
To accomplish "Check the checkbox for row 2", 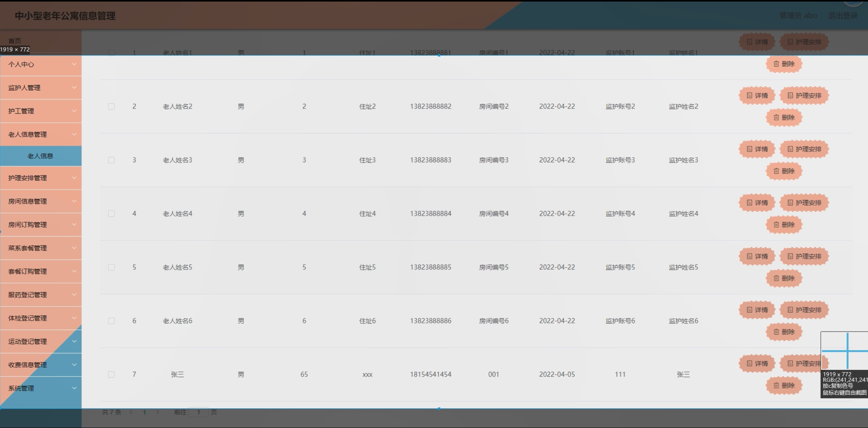I will click(111, 107).
